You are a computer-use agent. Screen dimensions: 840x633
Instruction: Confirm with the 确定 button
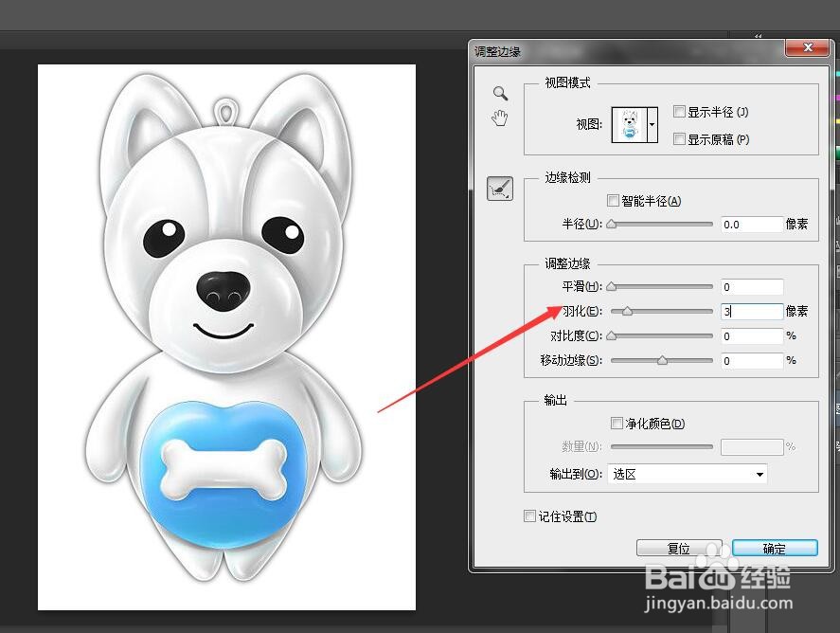click(x=774, y=548)
